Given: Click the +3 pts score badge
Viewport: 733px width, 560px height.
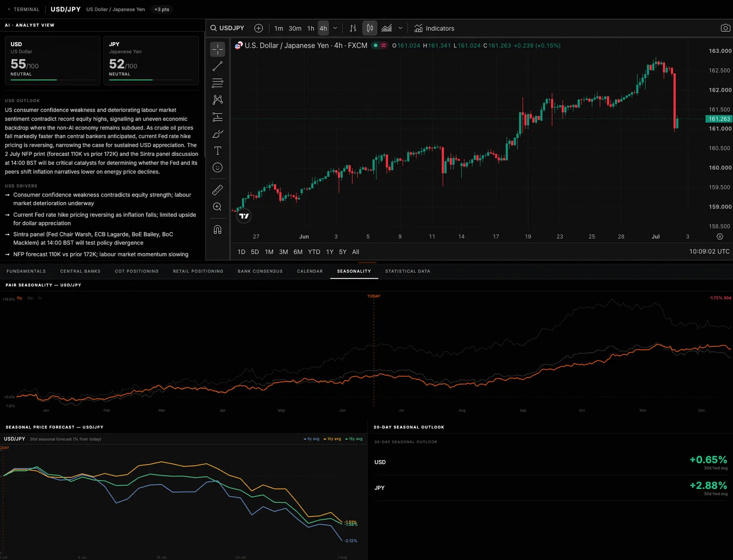Looking at the screenshot, I should pos(162,10).
